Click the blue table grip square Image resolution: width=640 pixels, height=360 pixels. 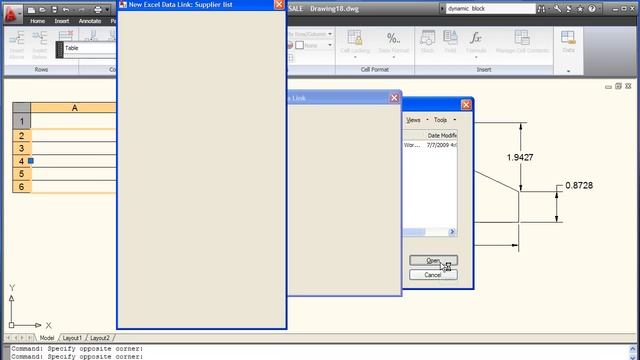pyautogui.click(x=31, y=161)
